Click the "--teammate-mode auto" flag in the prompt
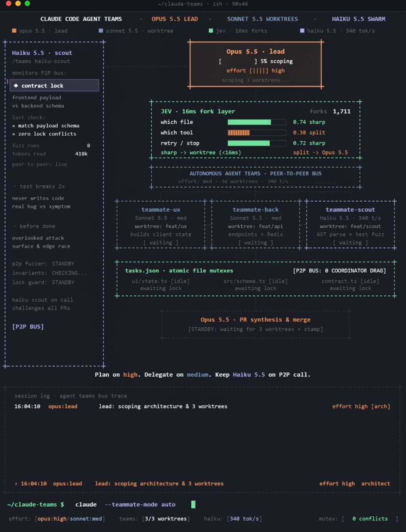This screenshot has height=532, width=406. pos(140,505)
